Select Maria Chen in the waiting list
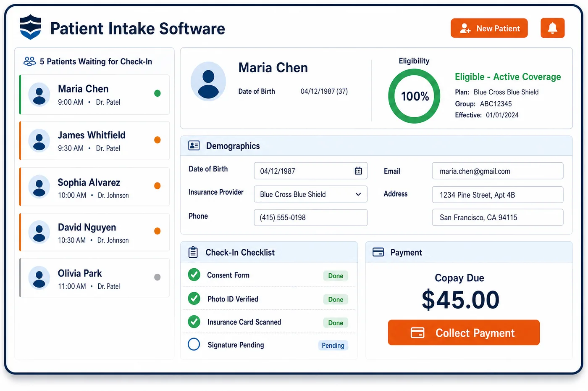Image resolution: width=588 pixels, height=391 pixels. (94, 95)
